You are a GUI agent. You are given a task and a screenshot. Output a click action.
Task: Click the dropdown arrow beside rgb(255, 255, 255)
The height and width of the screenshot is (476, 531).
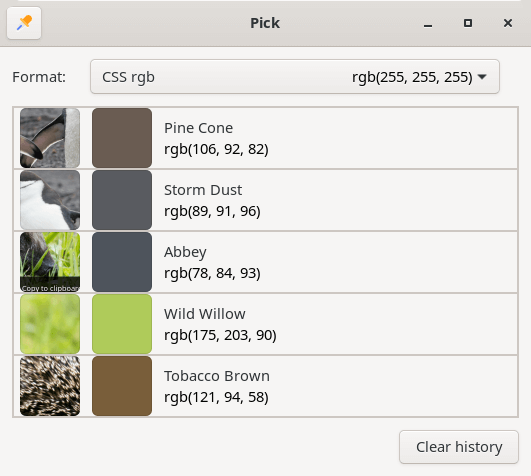point(482,77)
